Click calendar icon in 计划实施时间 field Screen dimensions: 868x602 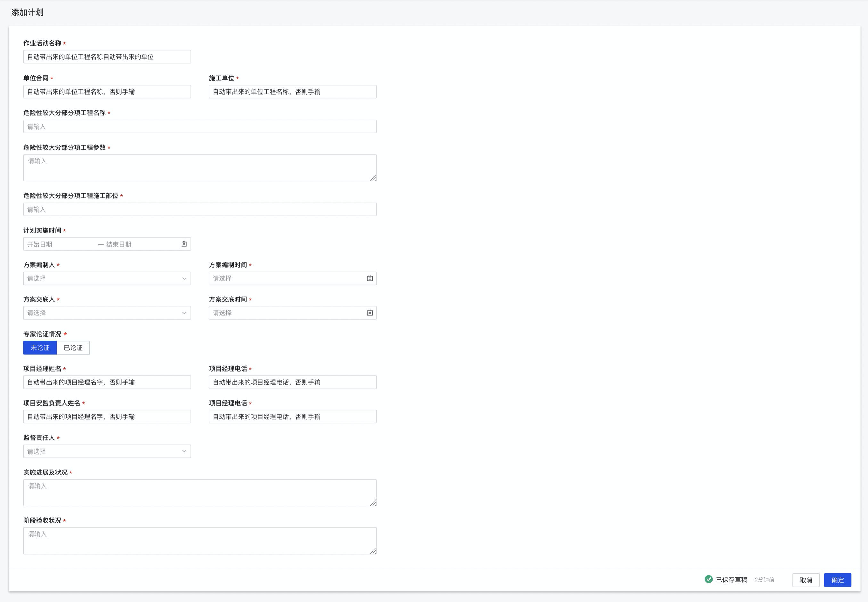point(184,244)
